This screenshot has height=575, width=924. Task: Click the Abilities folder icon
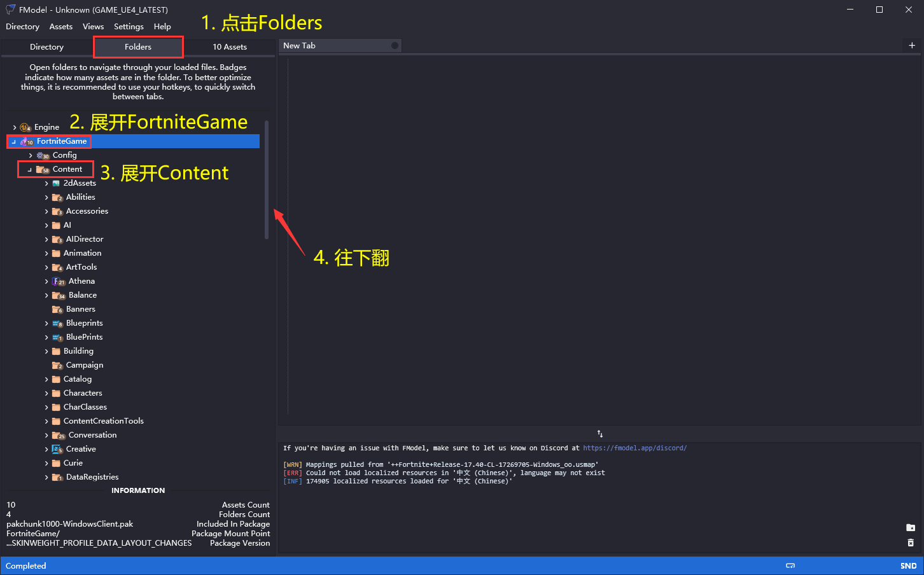pos(57,197)
